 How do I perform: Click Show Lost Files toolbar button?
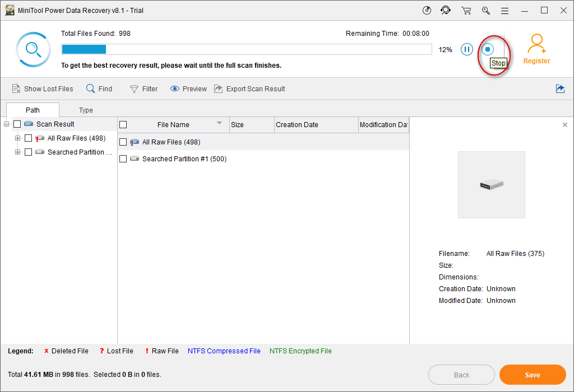point(43,88)
